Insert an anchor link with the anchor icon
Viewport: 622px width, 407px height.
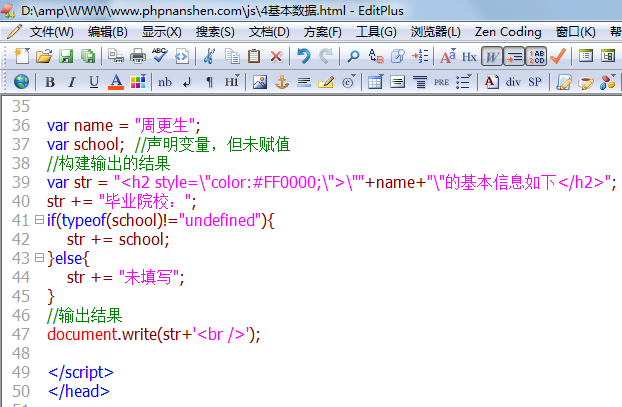coord(282,82)
